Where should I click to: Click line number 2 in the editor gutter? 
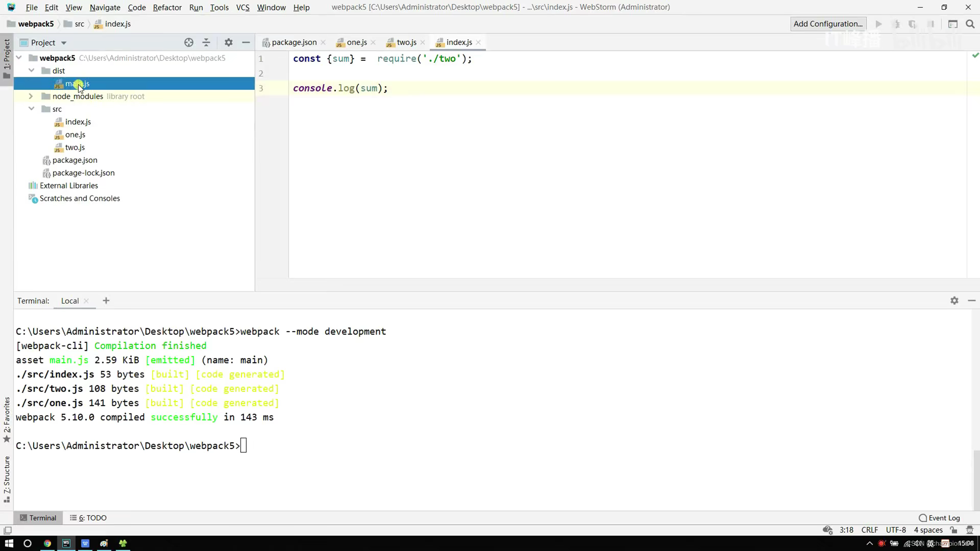[261, 73]
